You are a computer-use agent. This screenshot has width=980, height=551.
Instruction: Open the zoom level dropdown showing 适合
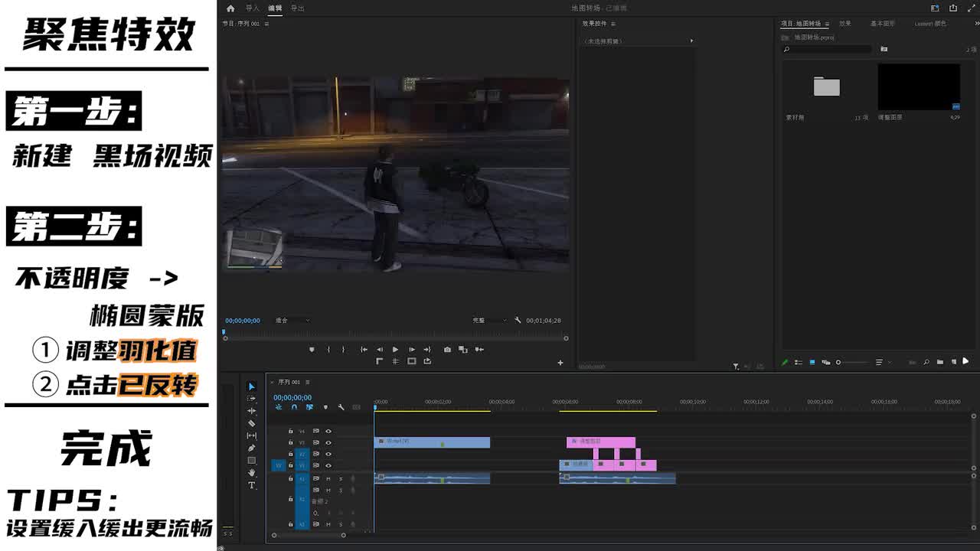coord(292,321)
